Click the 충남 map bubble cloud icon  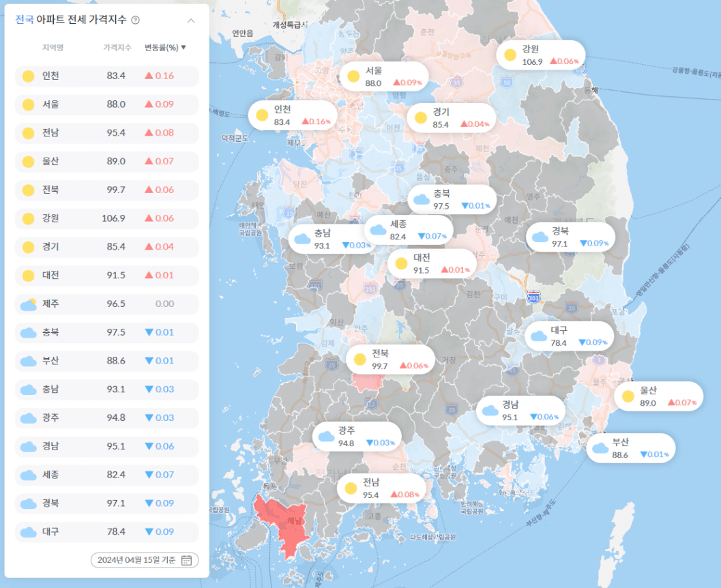[x=302, y=239]
